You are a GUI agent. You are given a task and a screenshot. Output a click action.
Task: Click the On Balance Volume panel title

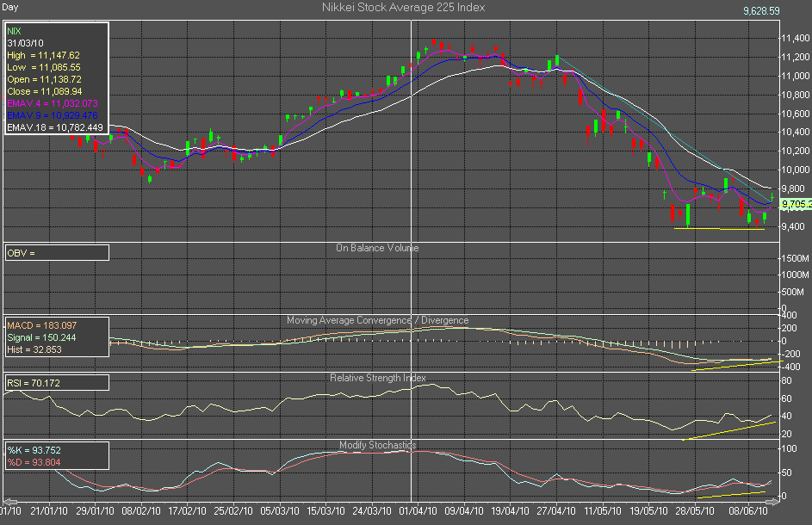point(377,248)
